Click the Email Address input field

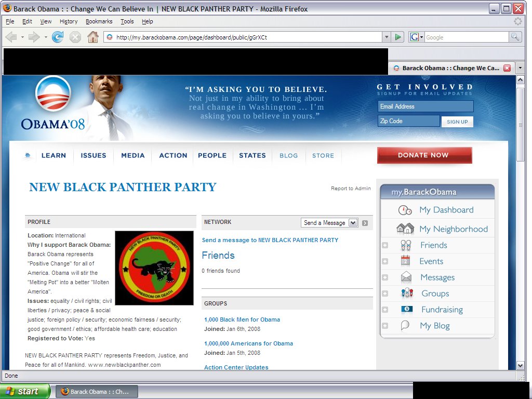(x=425, y=107)
